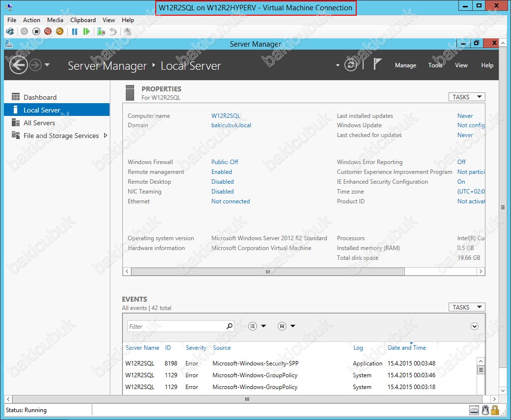Create a checkpoint of the VM
511x420 pixels.
click(101, 31)
